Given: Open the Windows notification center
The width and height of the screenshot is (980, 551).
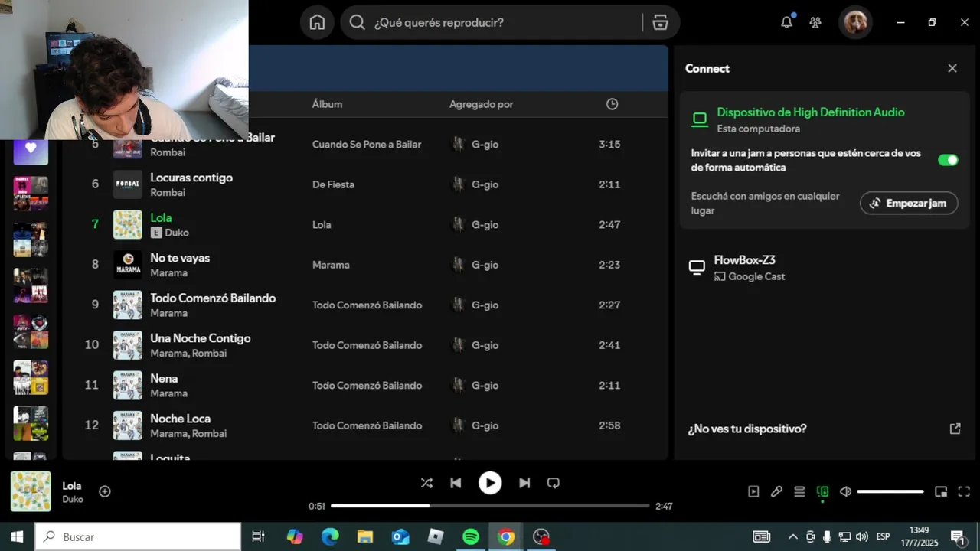Looking at the screenshot, I should tap(958, 536).
